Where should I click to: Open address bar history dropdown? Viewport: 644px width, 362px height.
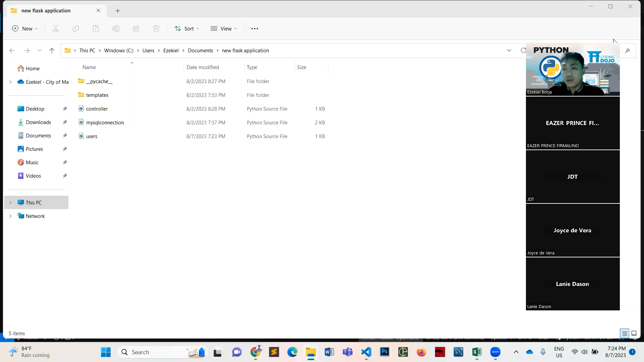tap(509, 51)
